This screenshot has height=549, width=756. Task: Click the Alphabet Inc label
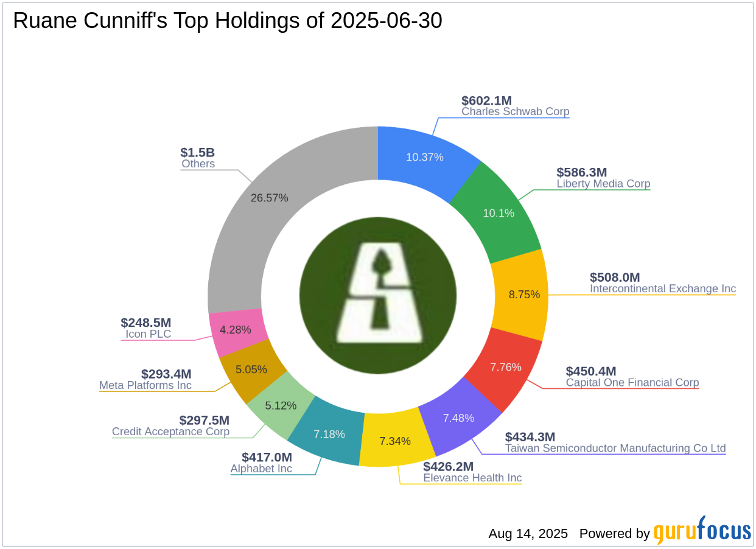261,469
